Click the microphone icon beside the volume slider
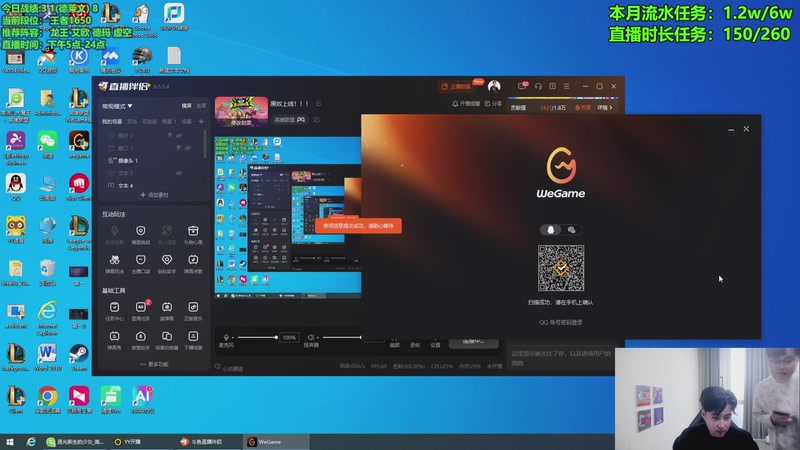Viewport: 800px width, 450px height. click(226, 337)
